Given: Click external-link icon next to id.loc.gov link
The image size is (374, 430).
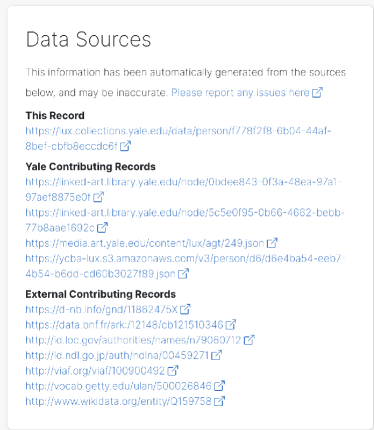Looking at the screenshot, I should click(249, 340).
